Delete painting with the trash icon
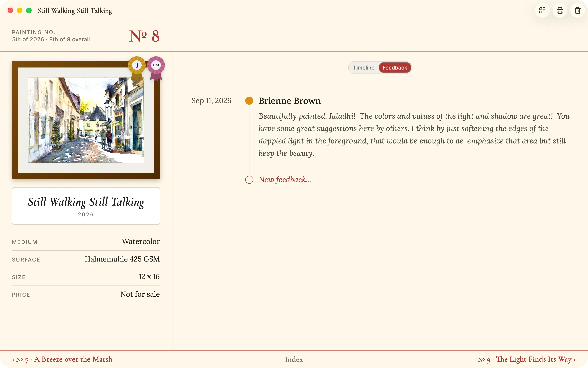Image resolution: width=588 pixels, height=368 pixels. point(578,10)
